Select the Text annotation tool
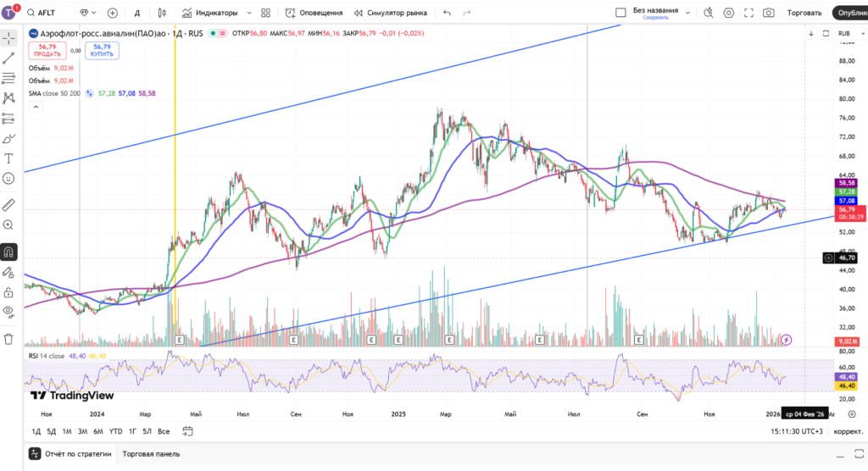Viewport: 868px width, 471px height. click(x=8, y=159)
